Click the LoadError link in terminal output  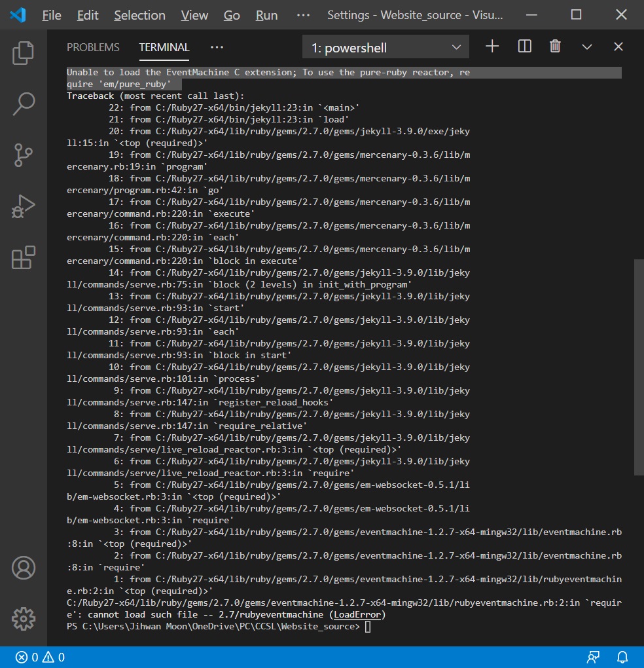(357, 614)
